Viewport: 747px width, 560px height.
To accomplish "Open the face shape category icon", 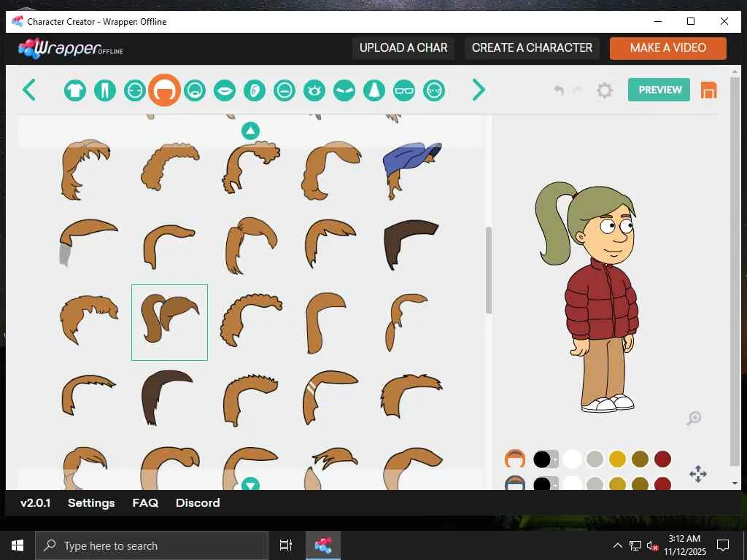I will [135, 90].
